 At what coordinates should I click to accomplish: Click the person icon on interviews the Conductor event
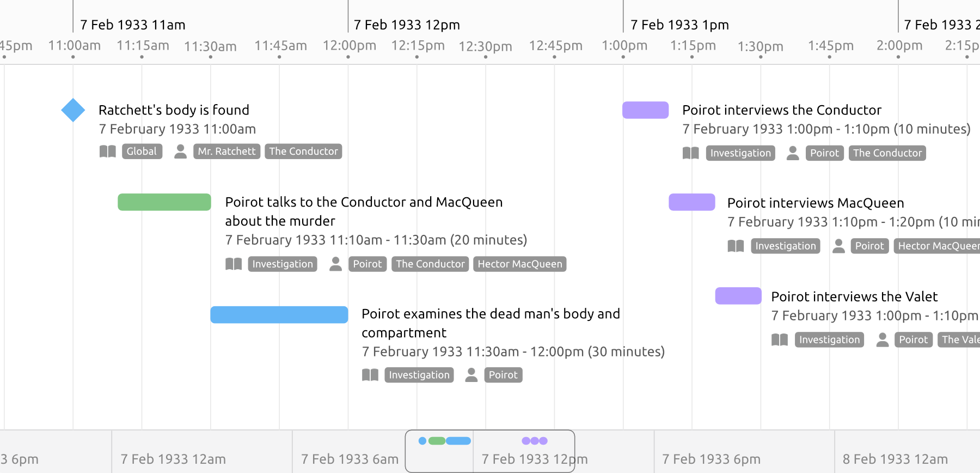(x=793, y=153)
